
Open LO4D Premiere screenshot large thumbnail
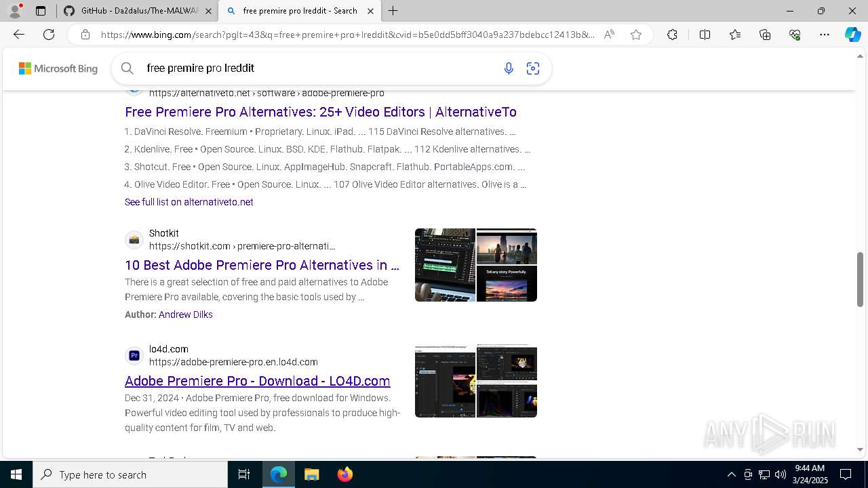pos(445,381)
